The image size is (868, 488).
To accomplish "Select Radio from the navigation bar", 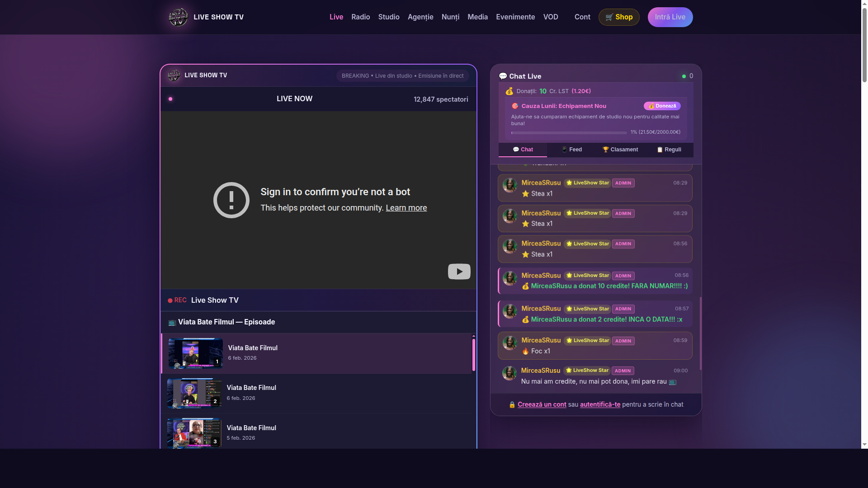I will (360, 17).
